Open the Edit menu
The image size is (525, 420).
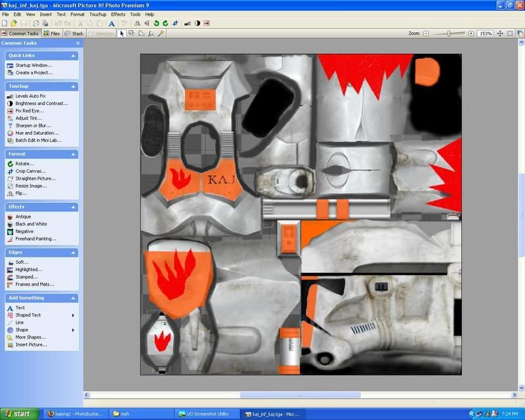pyautogui.click(x=17, y=14)
